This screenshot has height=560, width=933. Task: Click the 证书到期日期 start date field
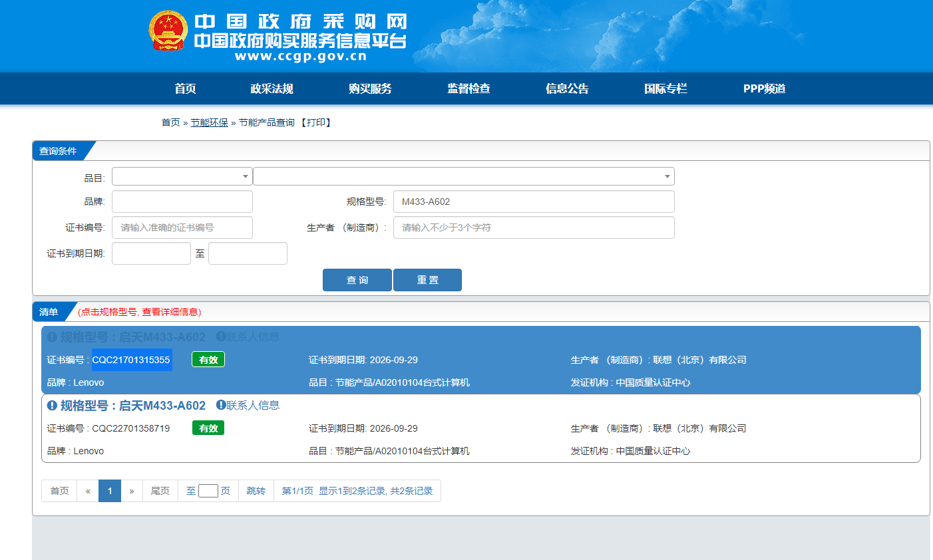click(151, 253)
